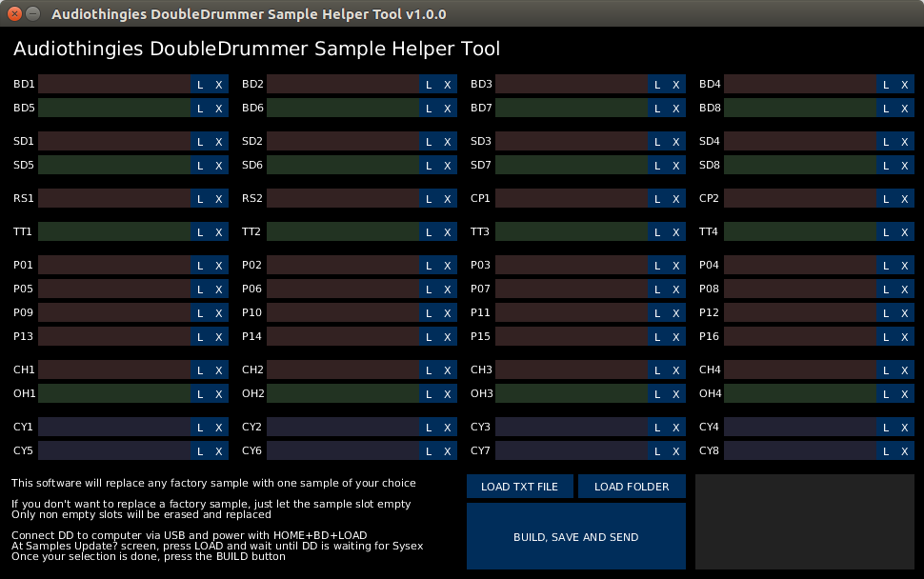Click the BD1 sample path field
Viewport: 924px width, 579px height.
114,84
